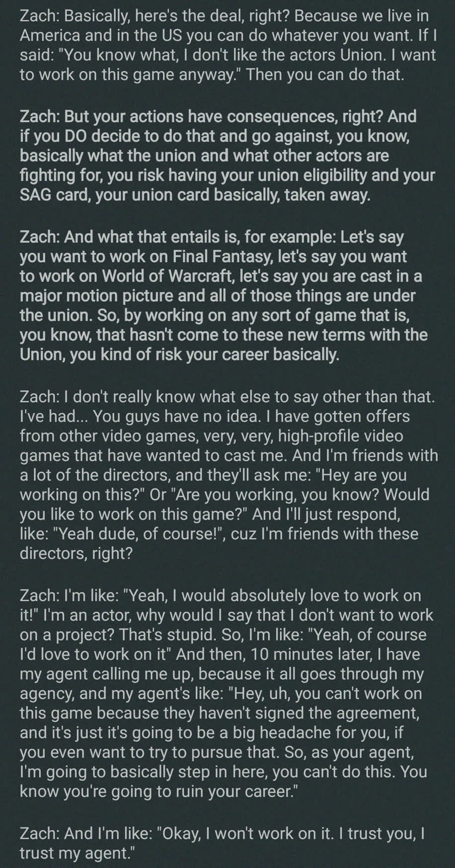This screenshot has width=455, height=868.
Task: Click the text "directors, right?"
Action: click(76, 553)
